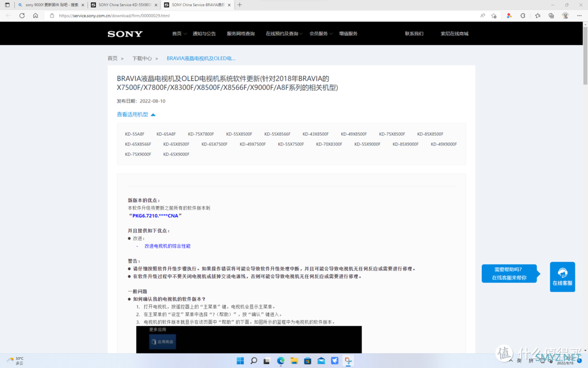Viewport: 588px width, 368px height.
Task: Click the 更多应用 screenshot image
Action: [249, 340]
